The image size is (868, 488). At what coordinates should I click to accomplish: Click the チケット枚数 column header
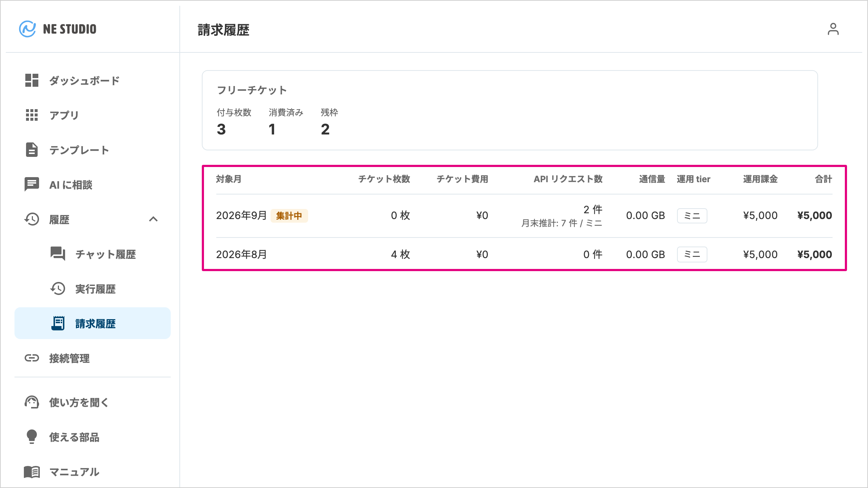384,179
